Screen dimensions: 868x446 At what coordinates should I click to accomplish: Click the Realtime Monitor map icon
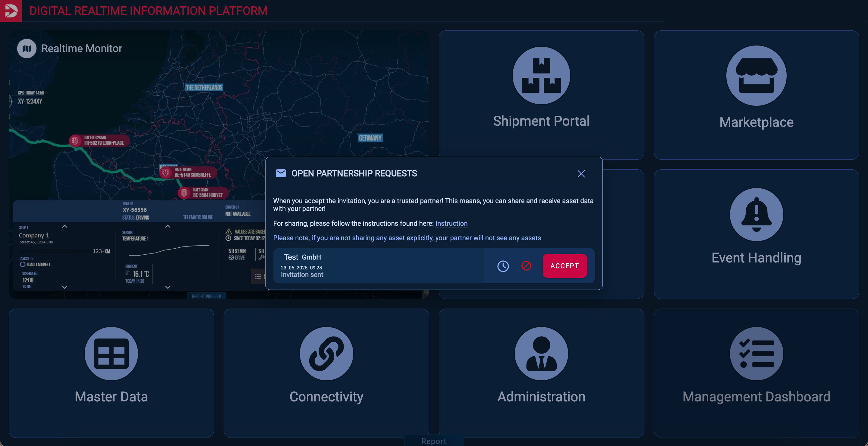tap(27, 49)
